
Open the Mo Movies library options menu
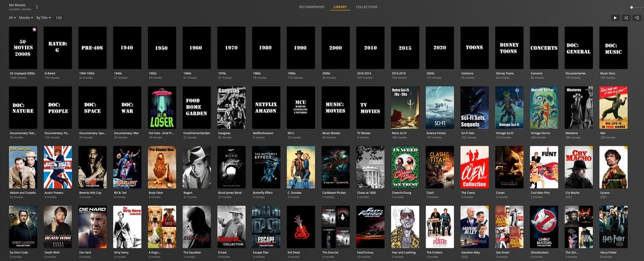click(x=37, y=7)
